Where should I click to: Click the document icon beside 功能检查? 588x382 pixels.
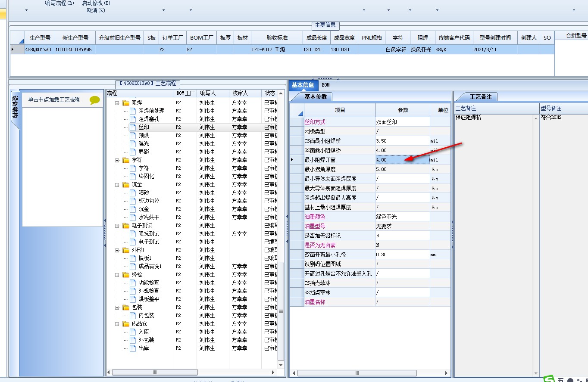click(x=133, y=283)
